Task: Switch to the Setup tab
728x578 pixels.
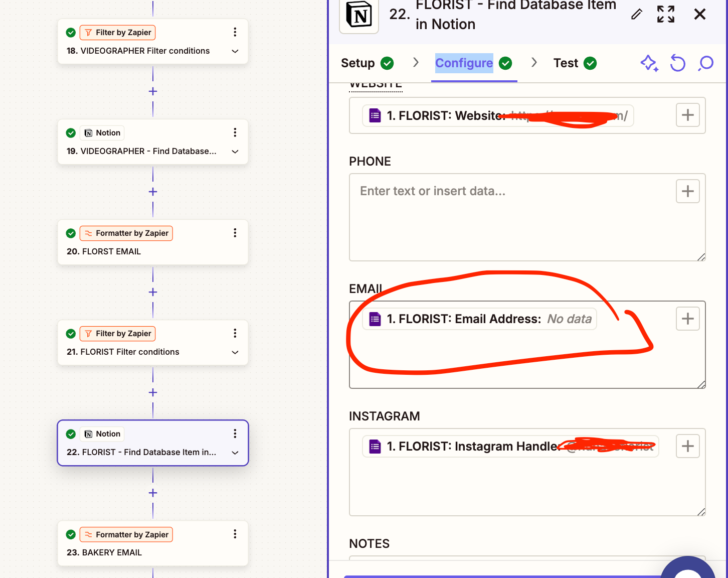Action: coord(367,63)
